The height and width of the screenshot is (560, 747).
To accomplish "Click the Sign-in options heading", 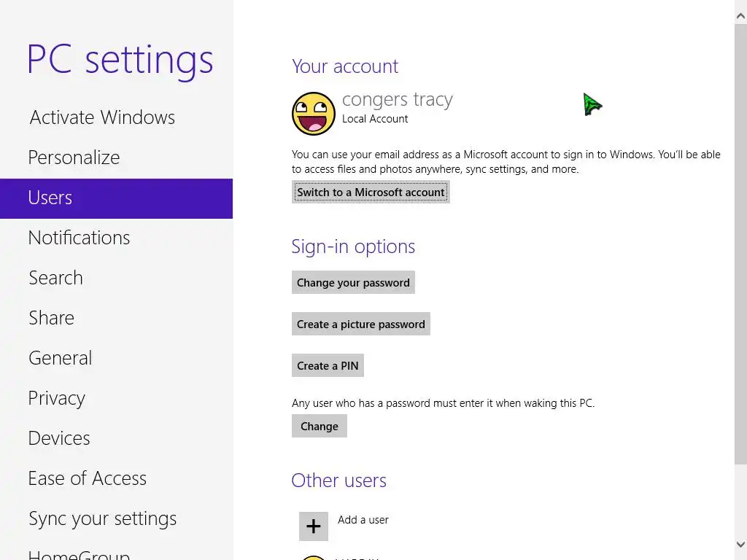I will coord(353,247).
